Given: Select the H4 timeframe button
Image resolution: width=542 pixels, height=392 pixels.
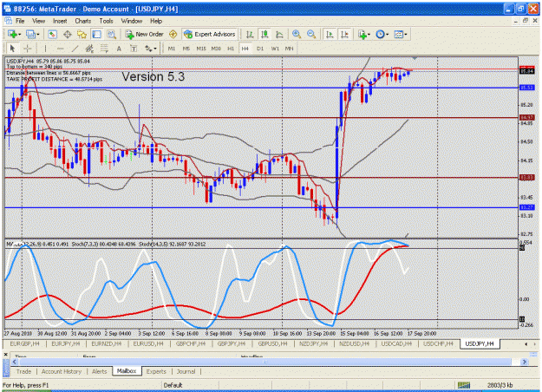Looking at the screenshot, I should [245, 49].
